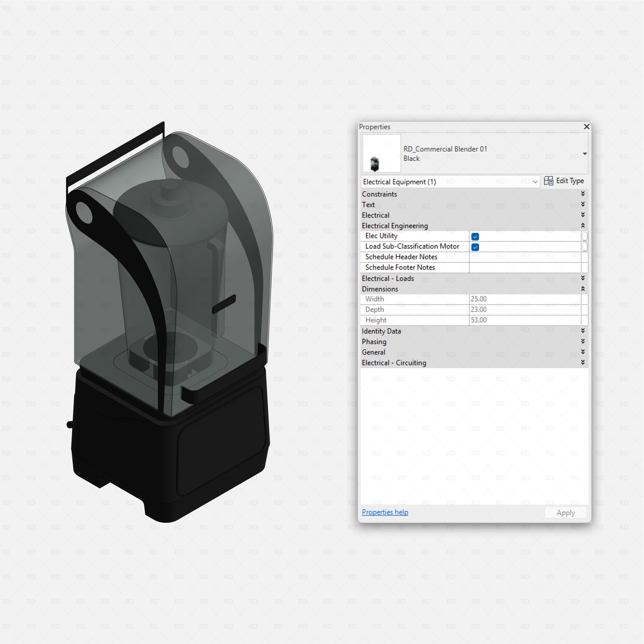
Task: Close the Properties panel
Action: pos(586,127)
